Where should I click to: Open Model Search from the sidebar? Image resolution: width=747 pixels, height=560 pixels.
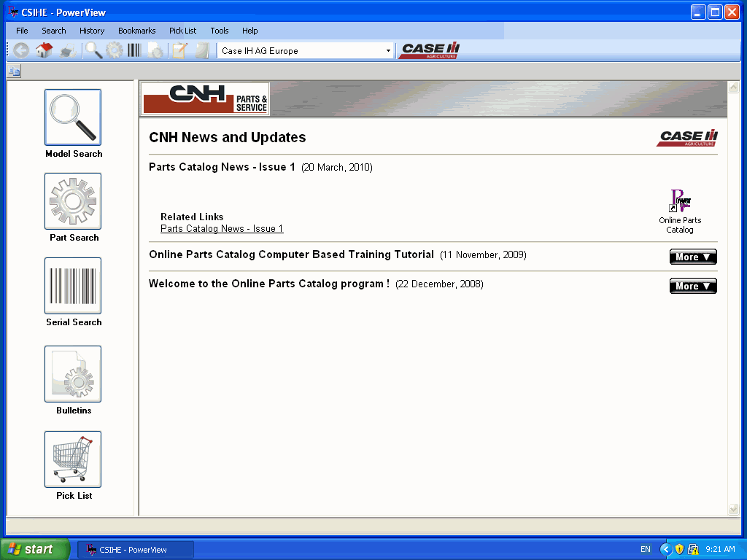point(73,117)
